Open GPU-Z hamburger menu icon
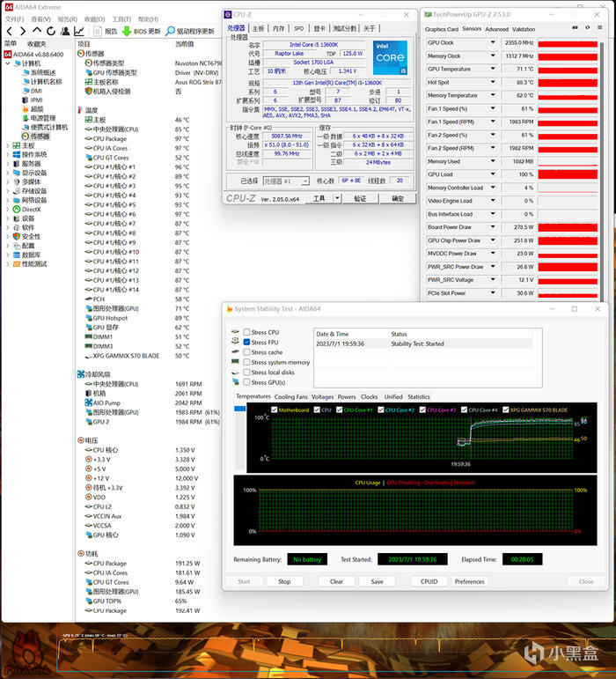The image size is (616, 679). pos(600,27)
